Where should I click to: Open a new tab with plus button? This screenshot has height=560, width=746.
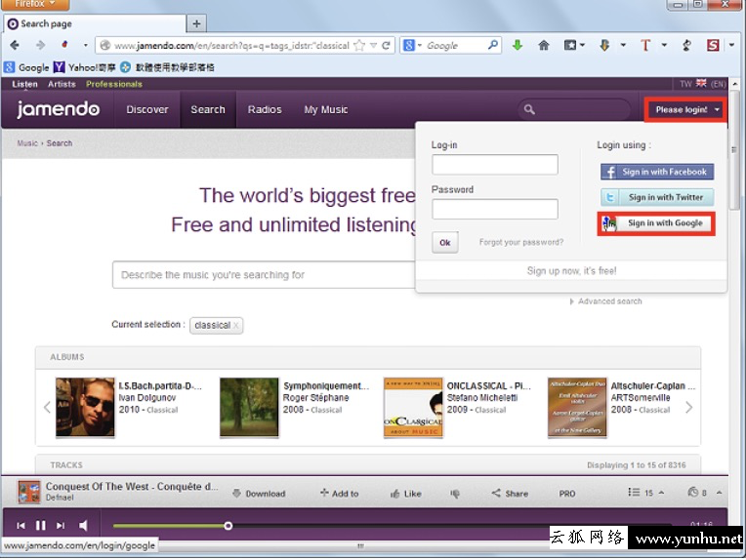196,23
